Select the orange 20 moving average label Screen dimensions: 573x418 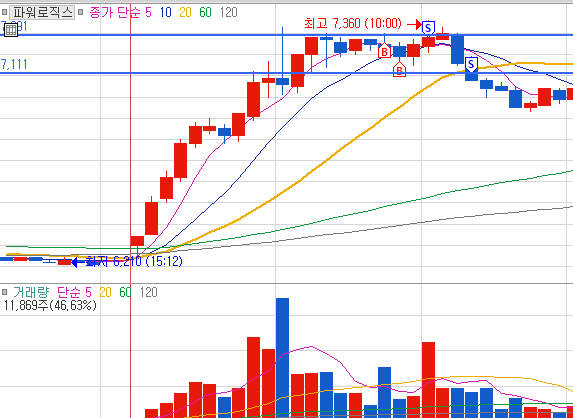pos(185,13)
